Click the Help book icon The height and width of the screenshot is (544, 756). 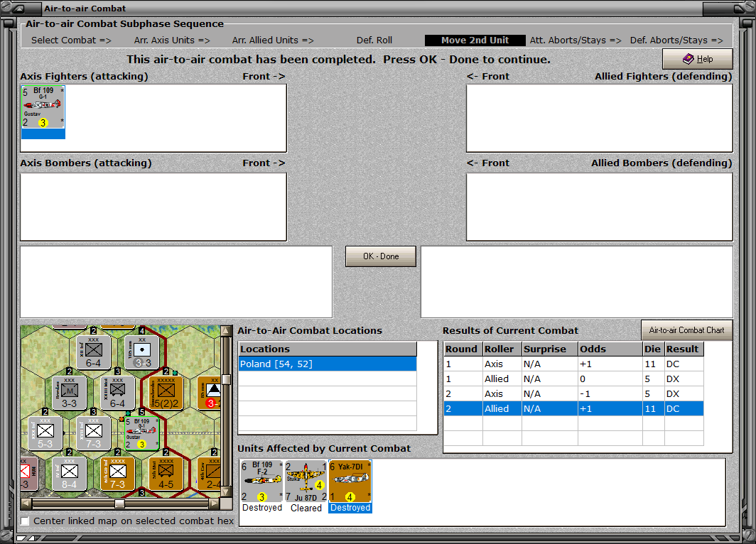[688, 59]
